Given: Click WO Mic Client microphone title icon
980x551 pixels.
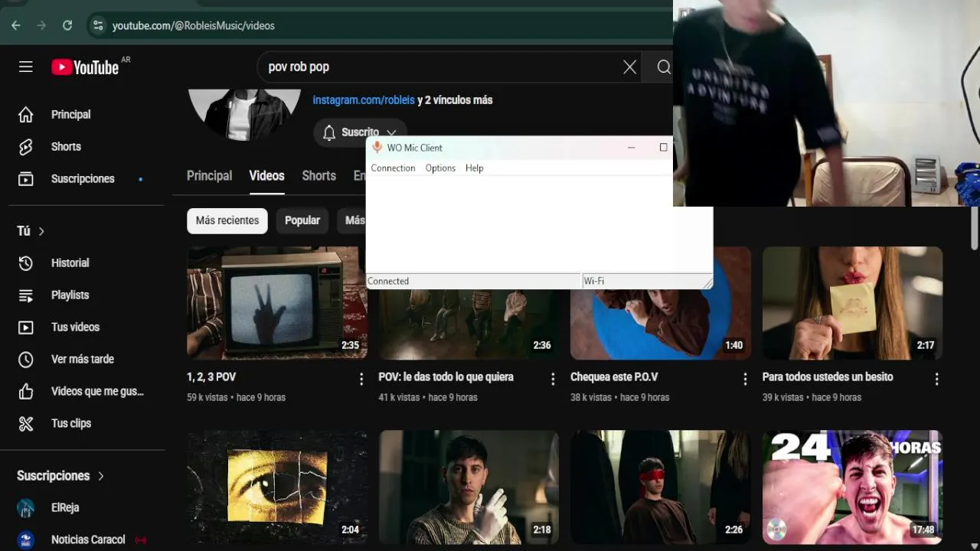Looking at the screenshot, I should (376, 148).
